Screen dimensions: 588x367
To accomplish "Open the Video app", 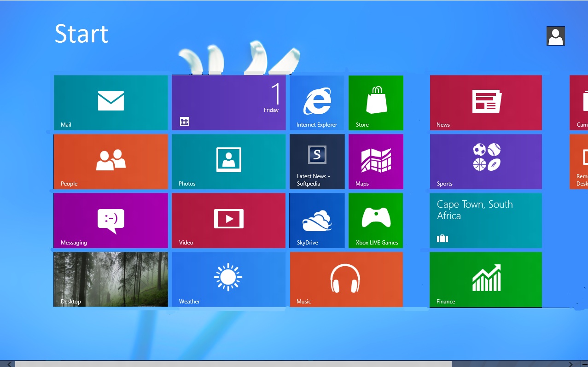I will pyautogui.click(x=228, y=220).
